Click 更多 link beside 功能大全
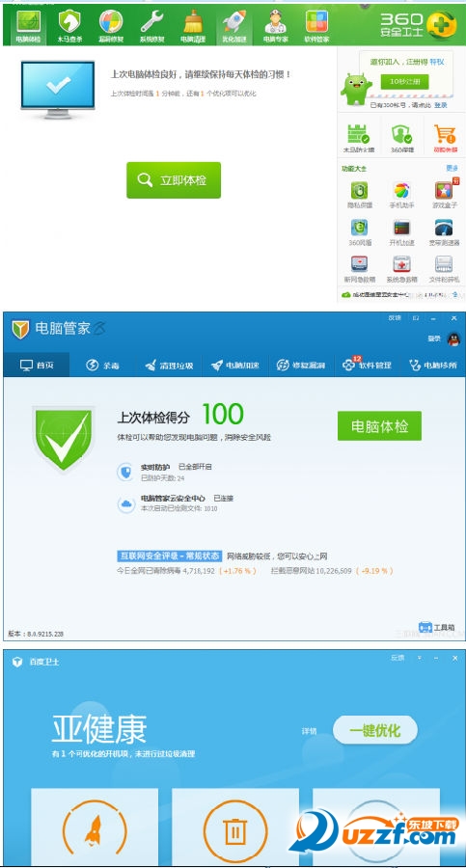This screenshot has width=466, height=868. tap(452, 168)
